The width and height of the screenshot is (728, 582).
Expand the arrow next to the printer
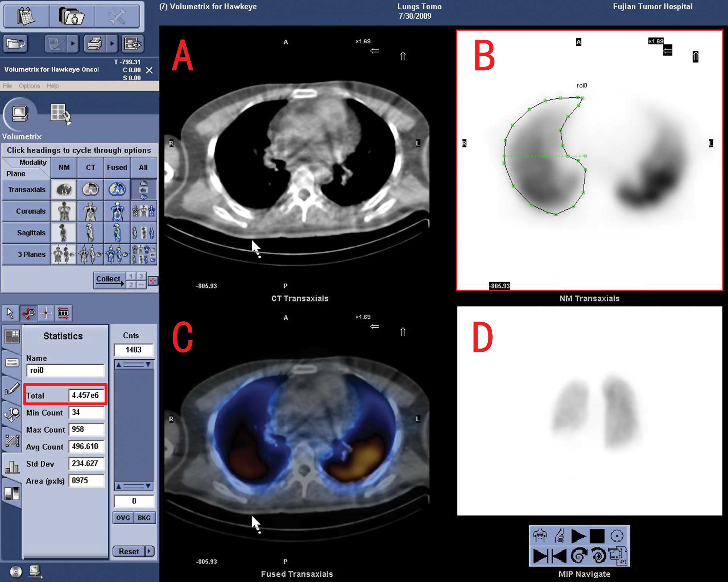click(112, 44)
